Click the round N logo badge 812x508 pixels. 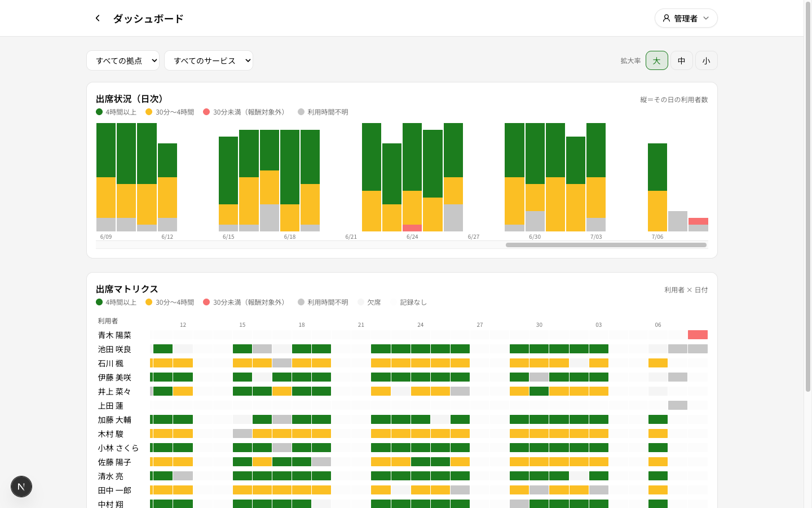pos(21,487)
